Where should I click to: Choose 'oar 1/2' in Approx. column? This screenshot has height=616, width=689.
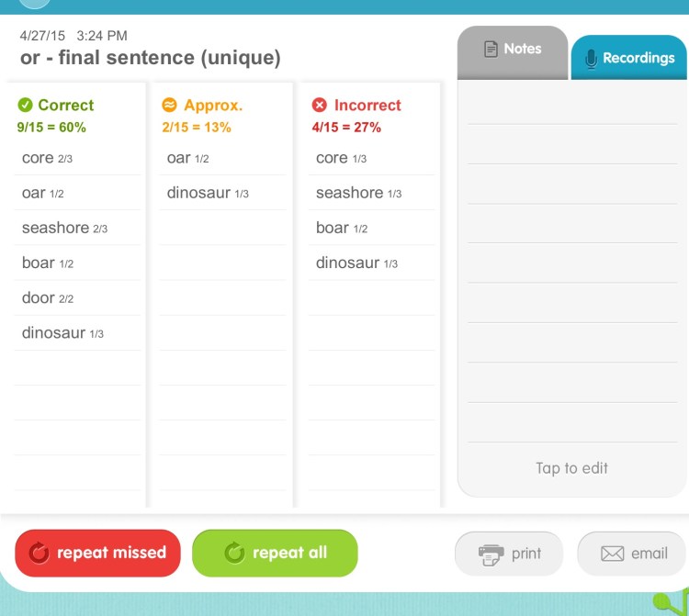point(188,158)
